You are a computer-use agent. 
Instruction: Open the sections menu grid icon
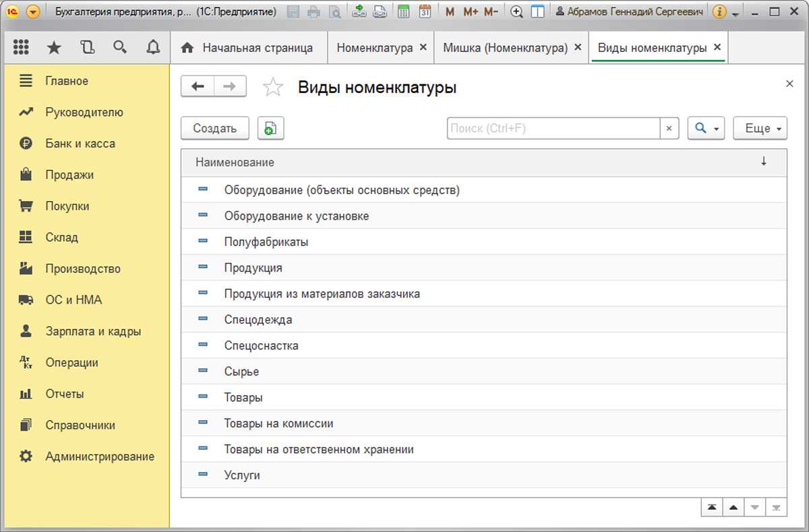point(21,47)
